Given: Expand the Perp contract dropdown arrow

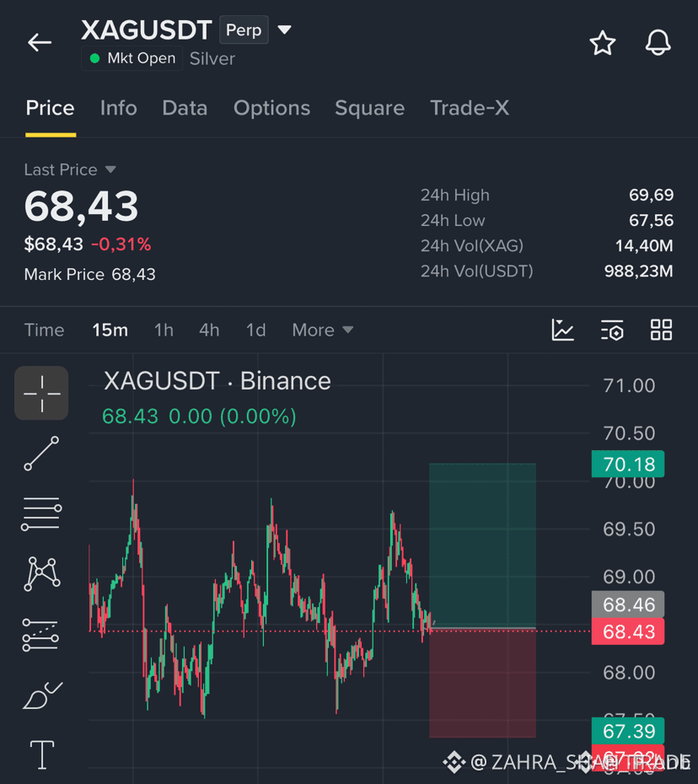Looking at the screenshot, I should pos(284,30).
